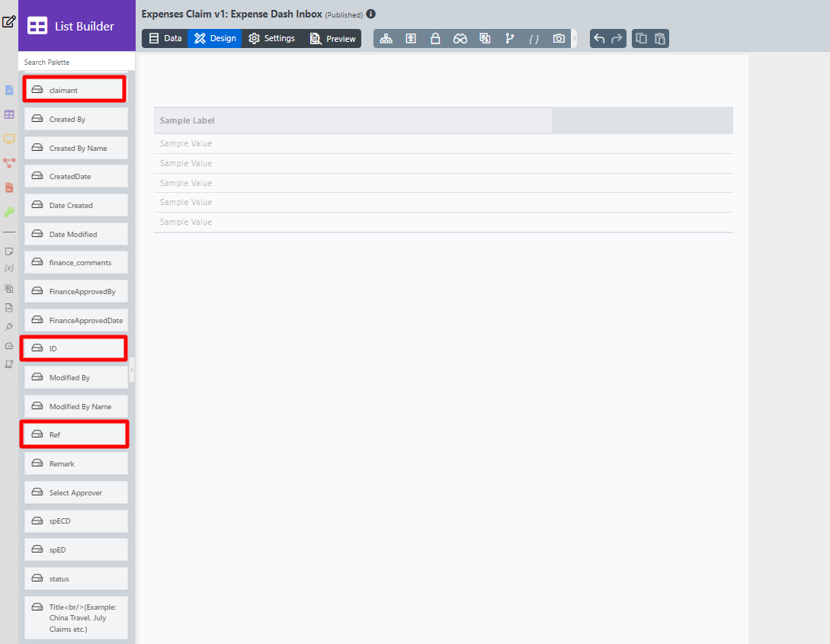Open the Preview tab
Screen dimensions: 830x644
point(332,39)
